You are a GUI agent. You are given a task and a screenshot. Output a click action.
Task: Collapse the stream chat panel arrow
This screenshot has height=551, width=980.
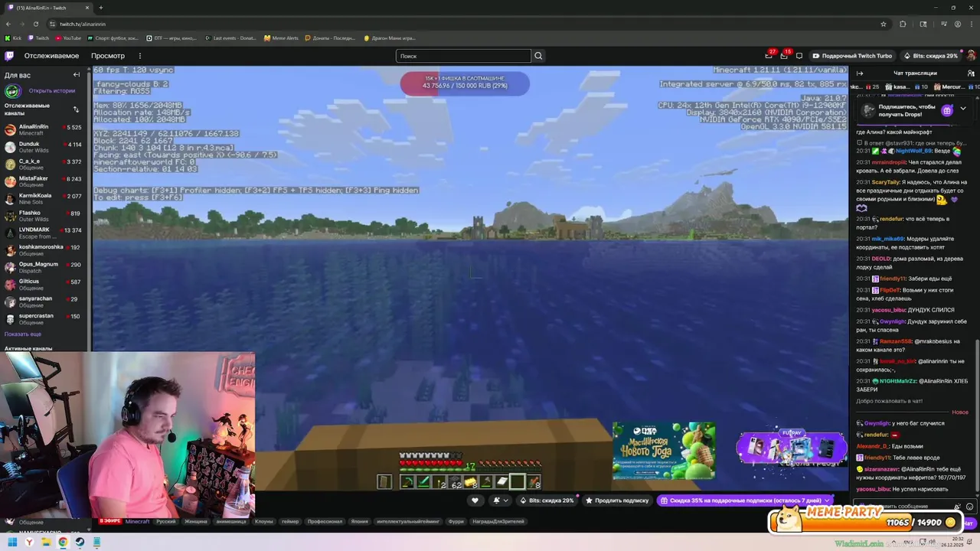860,73
